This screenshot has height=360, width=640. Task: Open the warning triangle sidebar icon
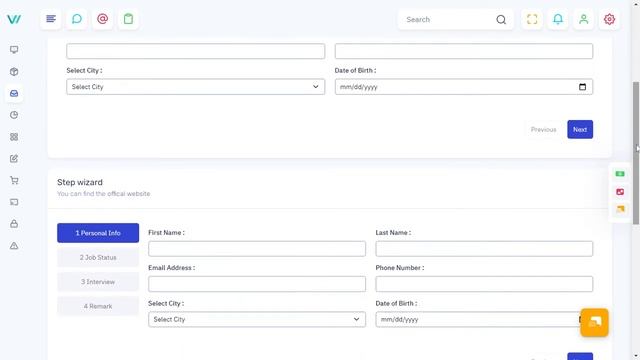click(x=14, y=246)
